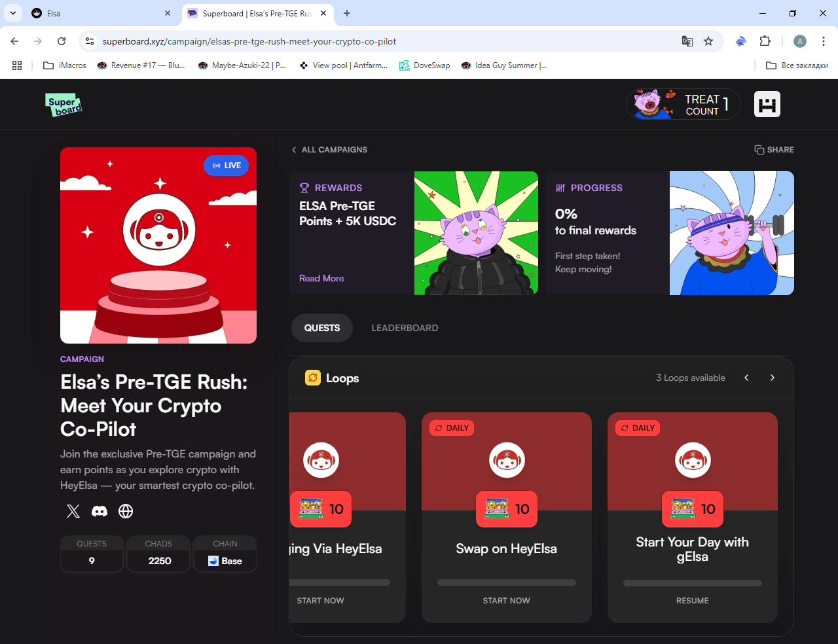Click the blue extension icon in toolbar
Screen dimensions: 838x644
(x=741, y=41)
